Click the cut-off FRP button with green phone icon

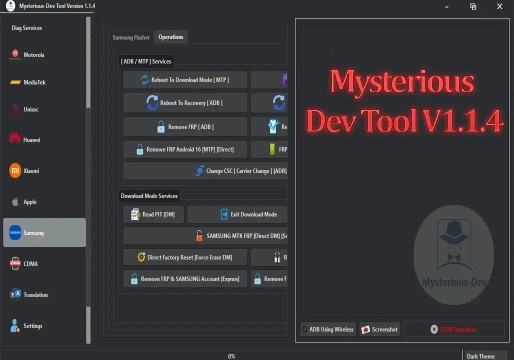pyautogui.click(x=269, y=149)
